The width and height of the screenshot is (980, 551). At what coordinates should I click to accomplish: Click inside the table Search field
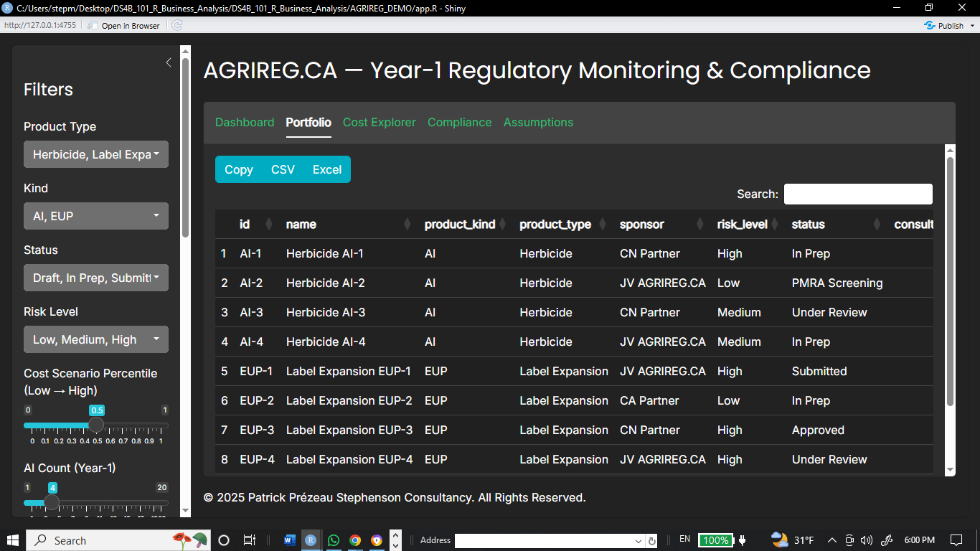coord(858,194)
